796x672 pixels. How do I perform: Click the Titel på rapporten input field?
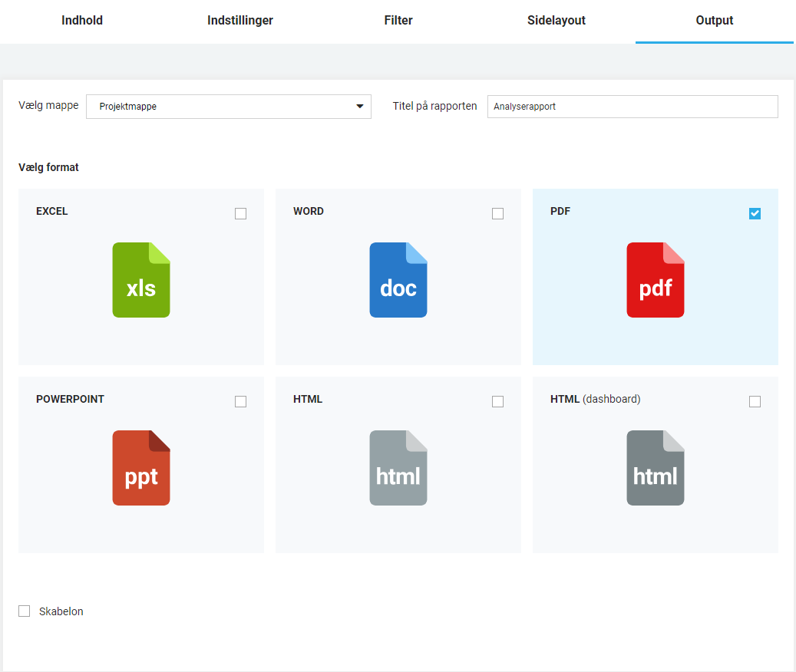coord(633,107)
